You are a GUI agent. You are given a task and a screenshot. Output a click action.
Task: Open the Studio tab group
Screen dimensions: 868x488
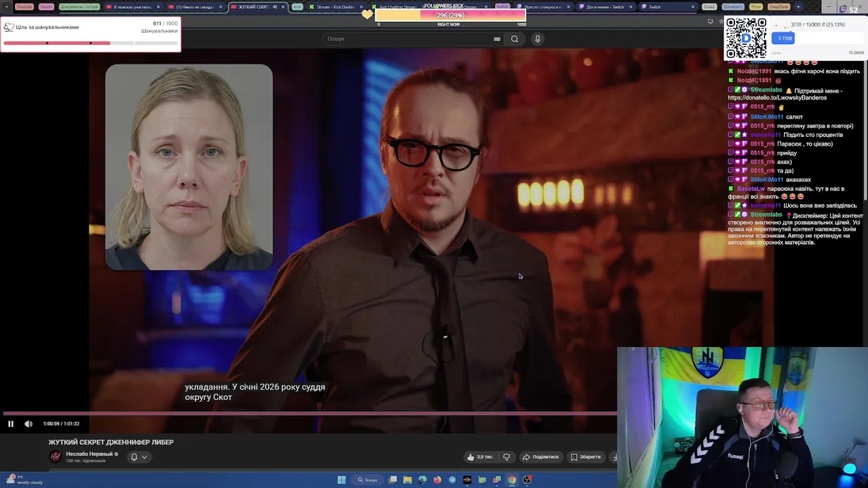pos(46,7)
